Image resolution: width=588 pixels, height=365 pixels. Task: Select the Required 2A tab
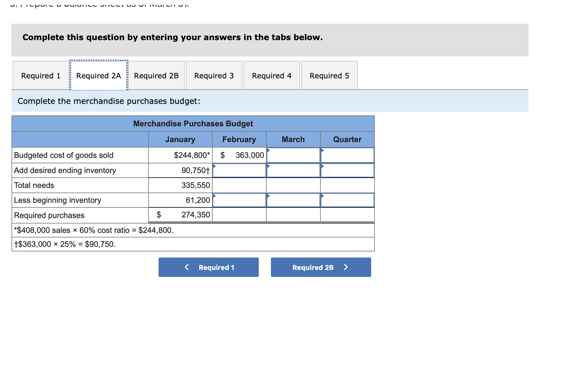click(99, 75)
